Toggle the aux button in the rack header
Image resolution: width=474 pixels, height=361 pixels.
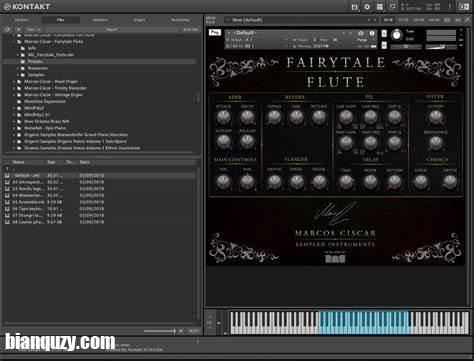click(x=458, y=20)
